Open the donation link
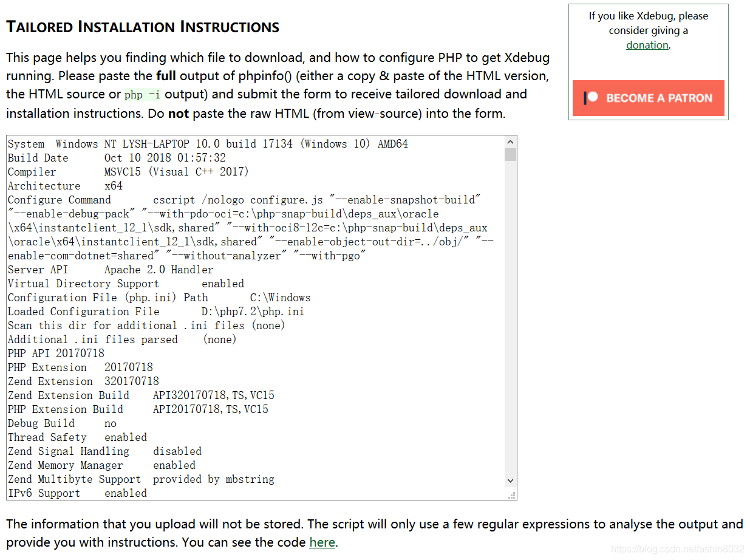This screenshot has width=750, height=560. (647, 45)
